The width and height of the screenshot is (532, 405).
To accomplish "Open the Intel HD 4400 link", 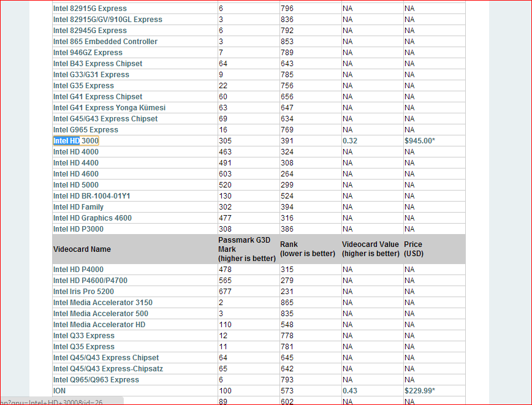I will pos(76,163).
